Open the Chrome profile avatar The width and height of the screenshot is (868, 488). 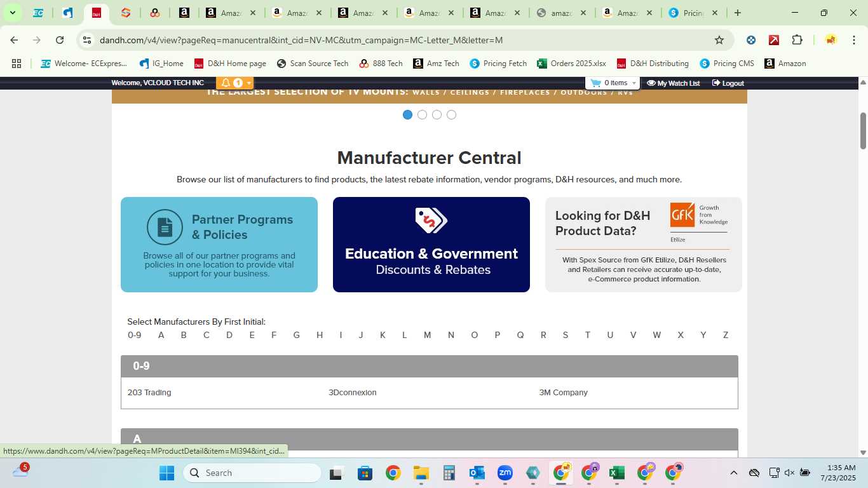831,40
